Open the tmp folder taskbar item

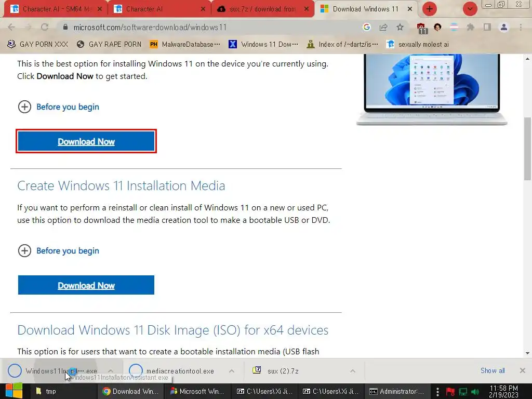tap(64, 391)
